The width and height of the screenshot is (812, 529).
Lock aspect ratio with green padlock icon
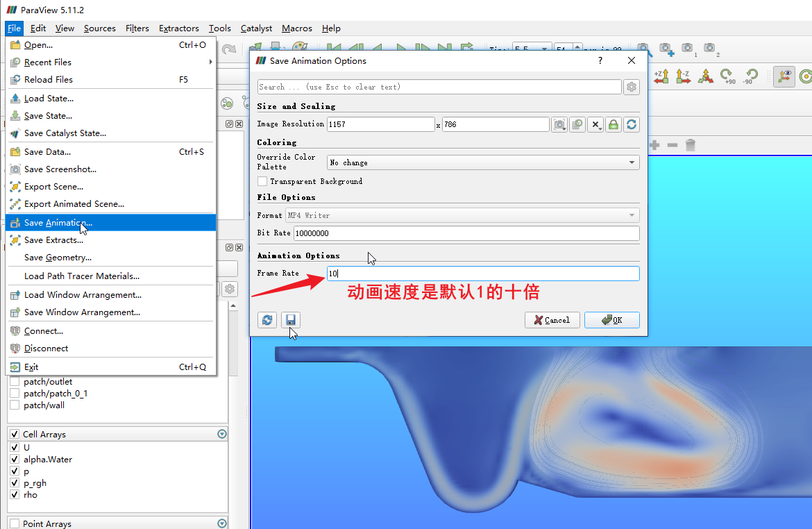click(613, 124)
